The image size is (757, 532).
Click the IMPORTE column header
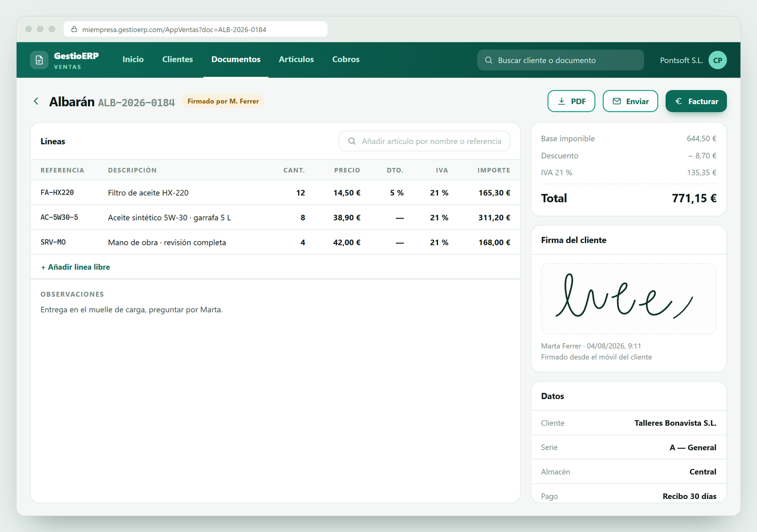point(493,170)
